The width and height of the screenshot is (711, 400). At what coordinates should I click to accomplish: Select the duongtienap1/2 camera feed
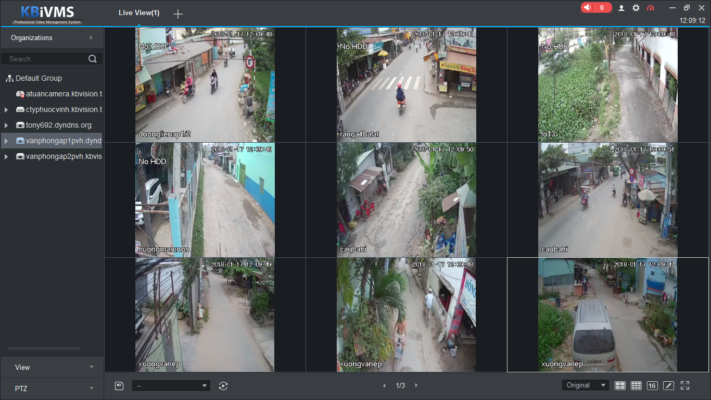205,85
